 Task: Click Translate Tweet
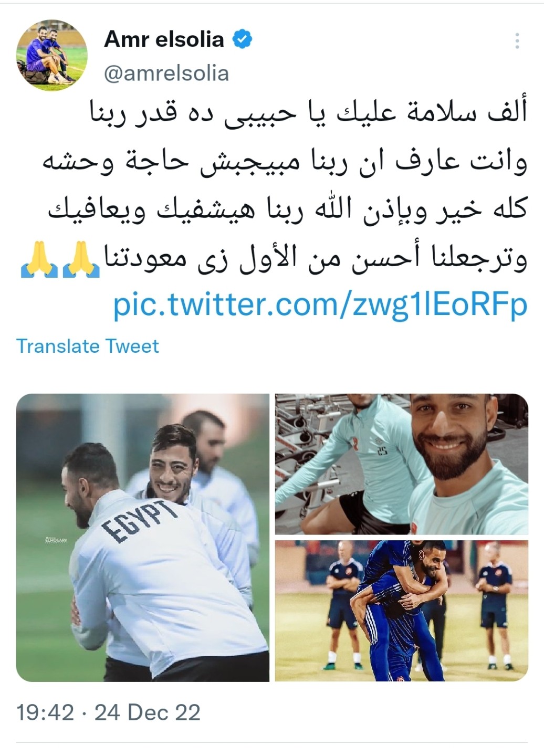coord(88,346)
